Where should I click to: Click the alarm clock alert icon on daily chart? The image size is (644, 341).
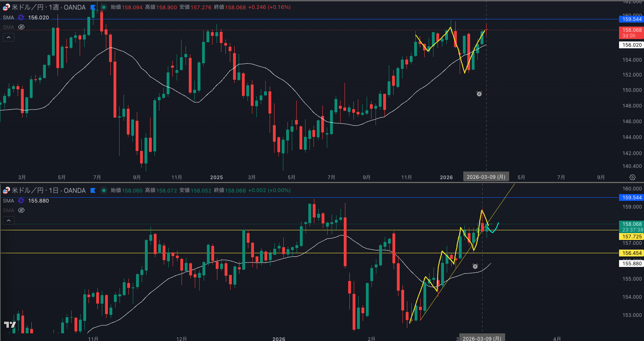475,266
